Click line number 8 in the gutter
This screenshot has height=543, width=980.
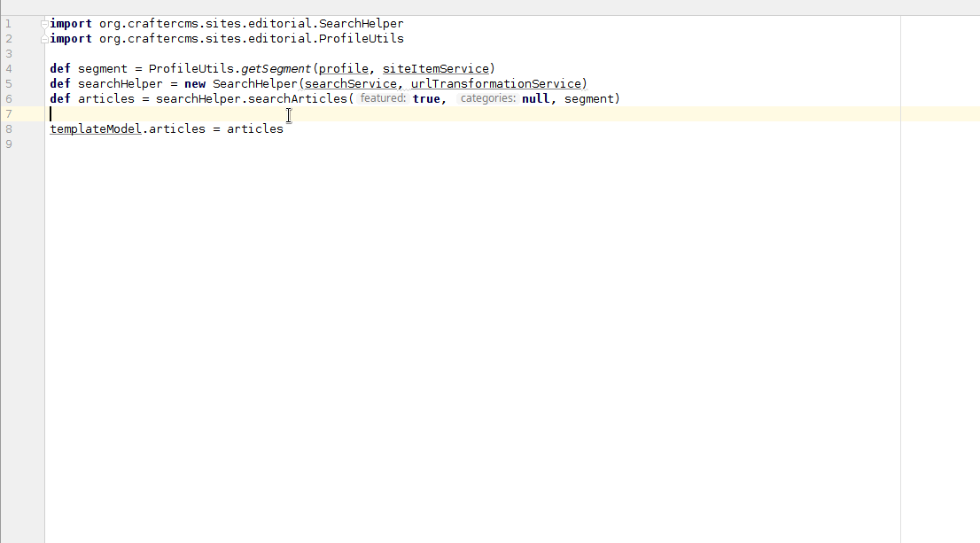[9, 128]
